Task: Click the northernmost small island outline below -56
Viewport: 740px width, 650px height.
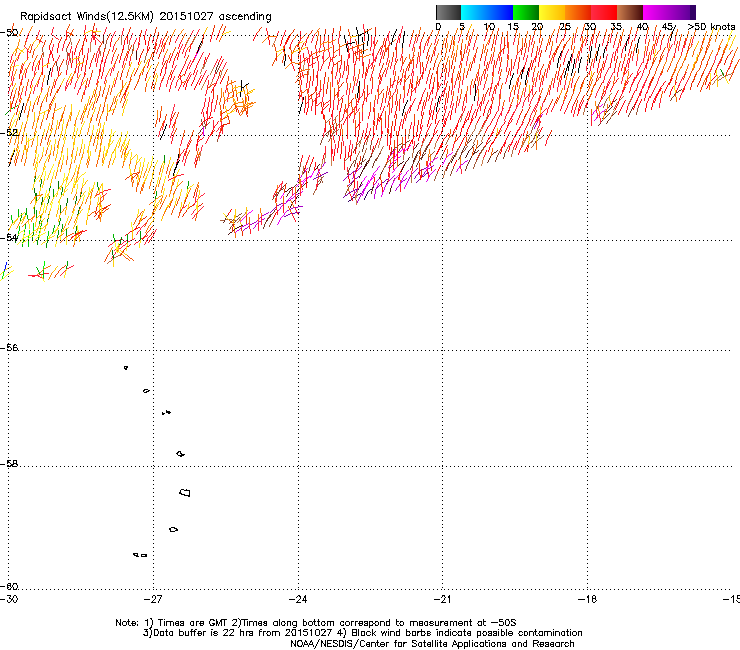Action: (x=126, y=367)
